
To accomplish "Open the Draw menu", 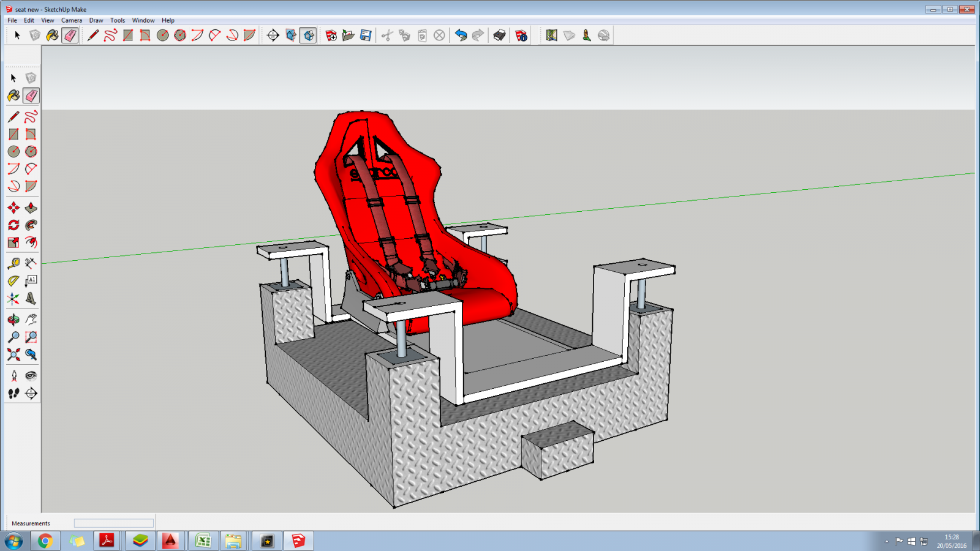I will click(x=96, y=20).
